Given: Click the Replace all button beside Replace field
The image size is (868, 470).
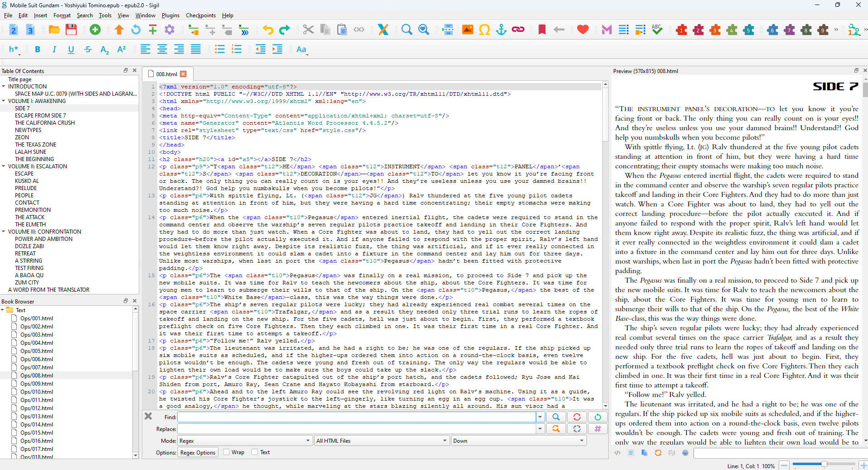Looking at the screenshot, I should tap(577, 429).
